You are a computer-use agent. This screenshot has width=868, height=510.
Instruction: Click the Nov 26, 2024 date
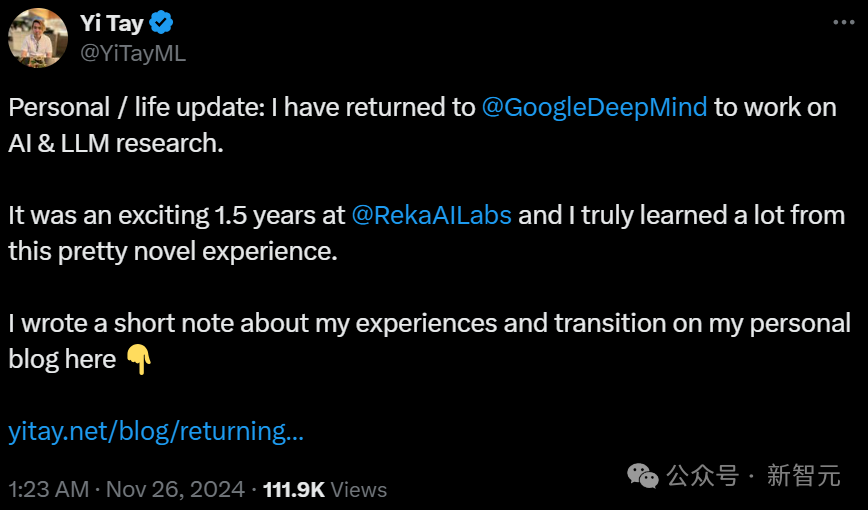175,489
